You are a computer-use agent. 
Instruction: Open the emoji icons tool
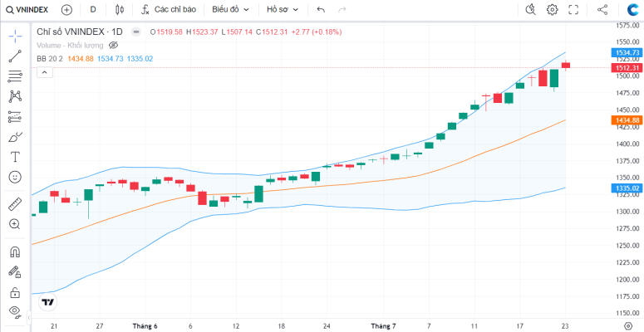[15, 177]
